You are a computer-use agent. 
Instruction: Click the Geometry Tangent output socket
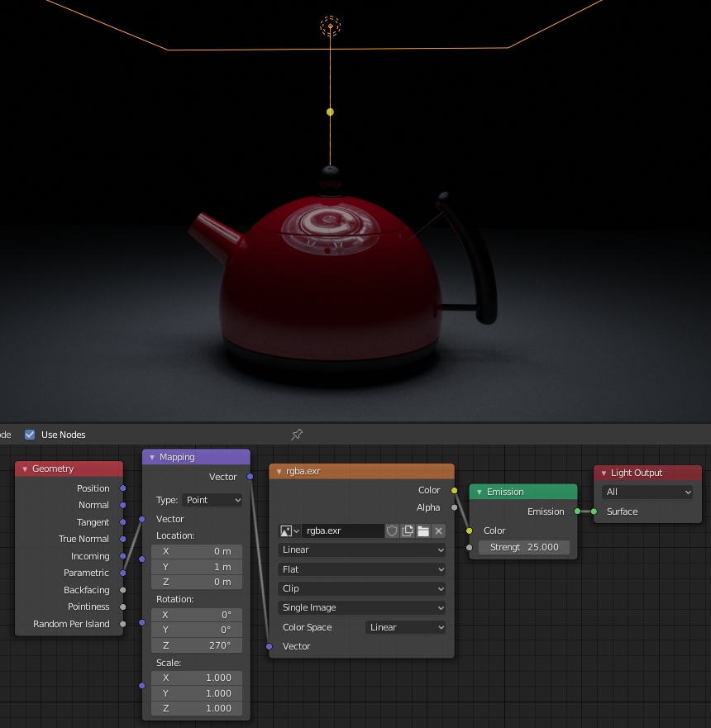coord(123,522)
